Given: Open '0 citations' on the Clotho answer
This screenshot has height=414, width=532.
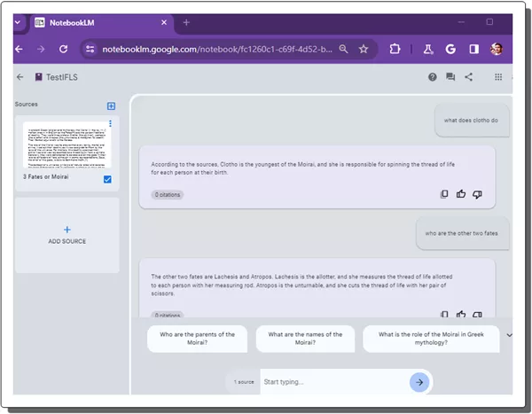Looking at the screenshot, I should [168, 195].
